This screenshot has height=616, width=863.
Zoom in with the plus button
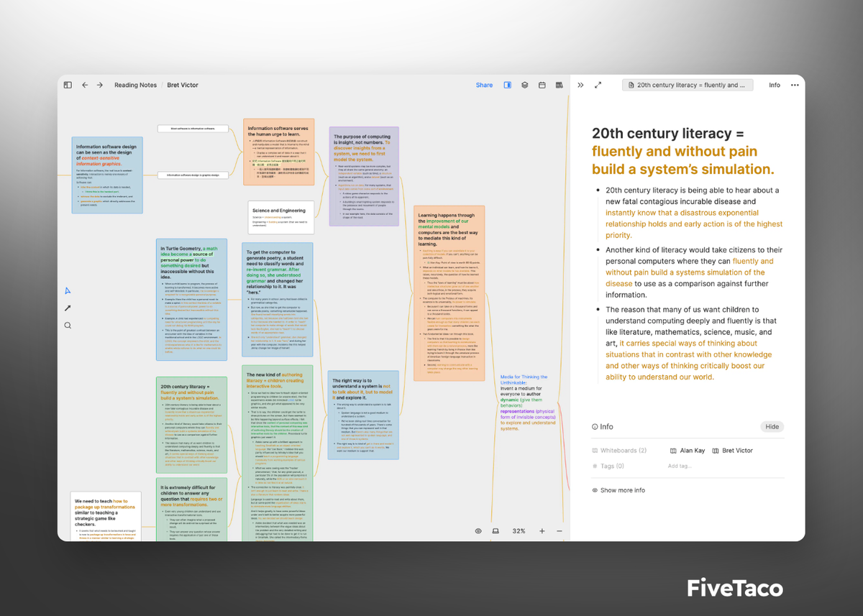542,531
